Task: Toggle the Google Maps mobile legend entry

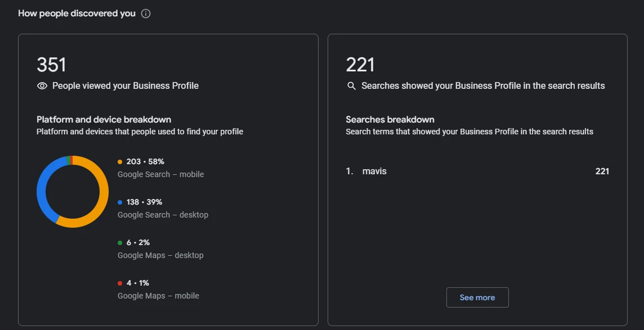Action: tap(158, 289)
